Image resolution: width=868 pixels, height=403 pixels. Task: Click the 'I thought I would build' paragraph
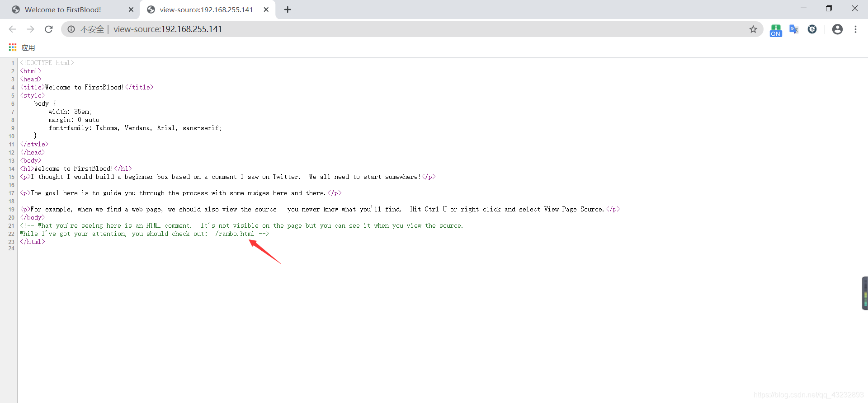(228, 177)
